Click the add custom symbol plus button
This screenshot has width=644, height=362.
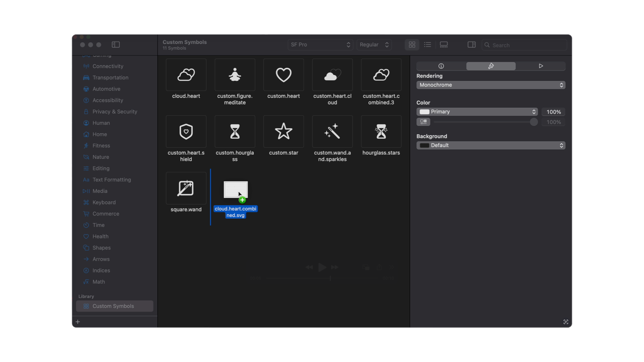point(78,321)
